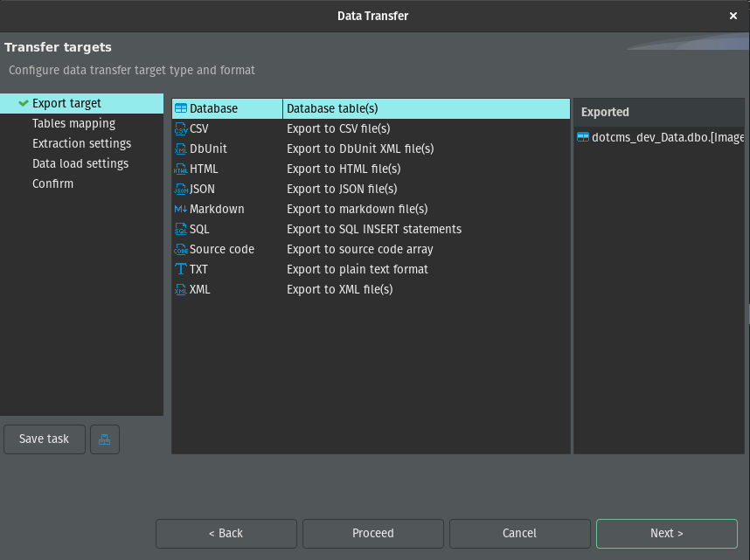Choose the DbUnit XML icon
Viewport: 750px width, 560px height.
(x=181, y=149)
